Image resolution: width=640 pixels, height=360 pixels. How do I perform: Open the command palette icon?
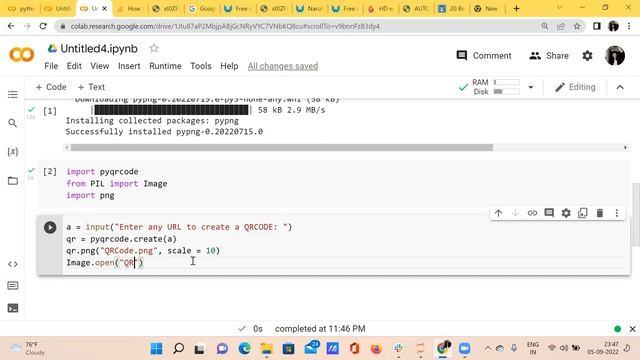tap(13, 286)
